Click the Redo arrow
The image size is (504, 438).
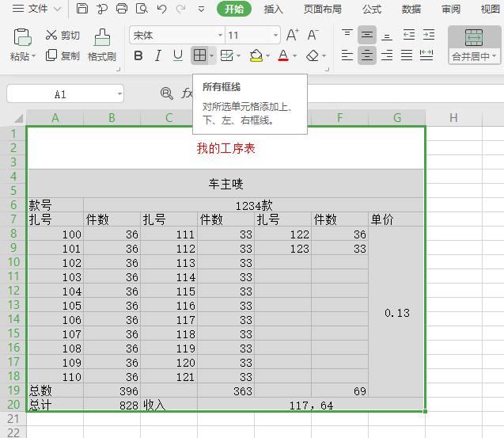181,9
